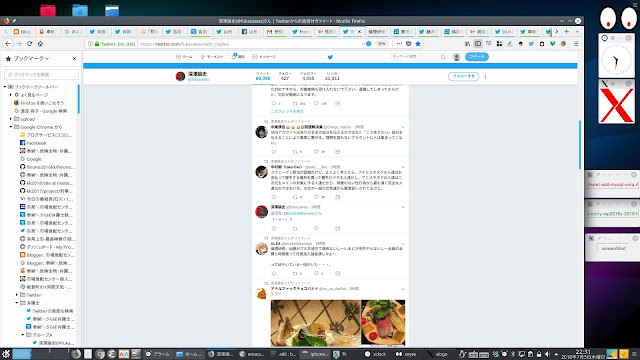Open Twitter Messages navigation link
640x360 pixels.
(264, 57)
